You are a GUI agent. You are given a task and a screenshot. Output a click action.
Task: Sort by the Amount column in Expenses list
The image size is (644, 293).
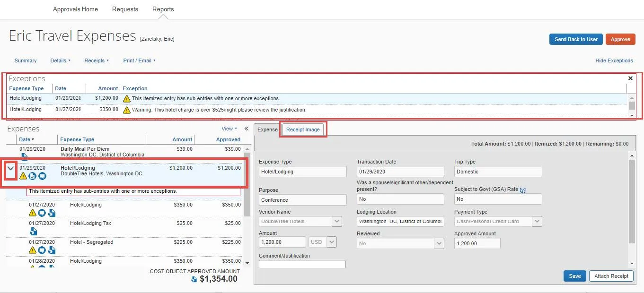pos(182,139)
